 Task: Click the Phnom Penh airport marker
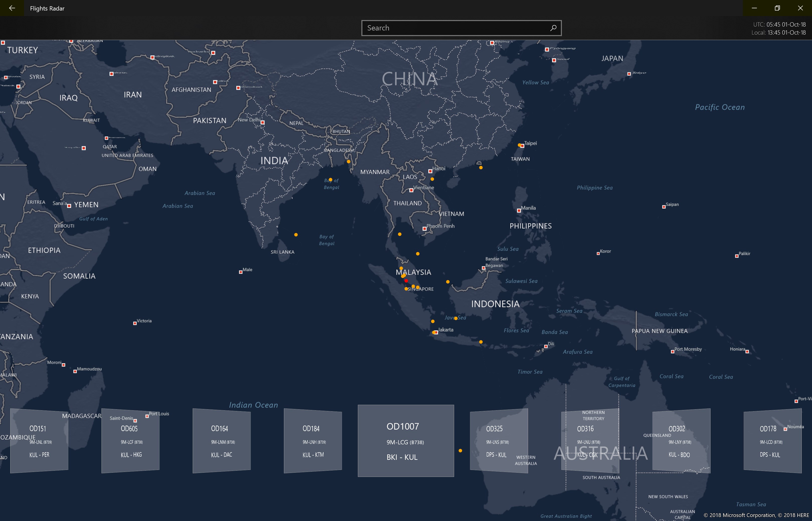tap(425, 229)
